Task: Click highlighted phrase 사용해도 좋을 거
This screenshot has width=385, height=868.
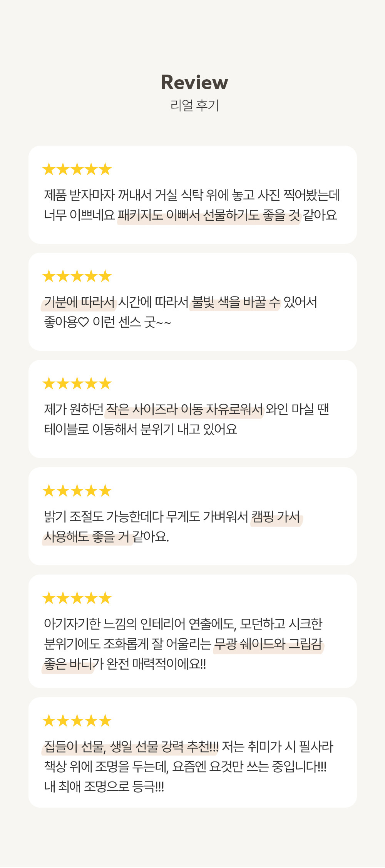Action: [x=87, y=536]
